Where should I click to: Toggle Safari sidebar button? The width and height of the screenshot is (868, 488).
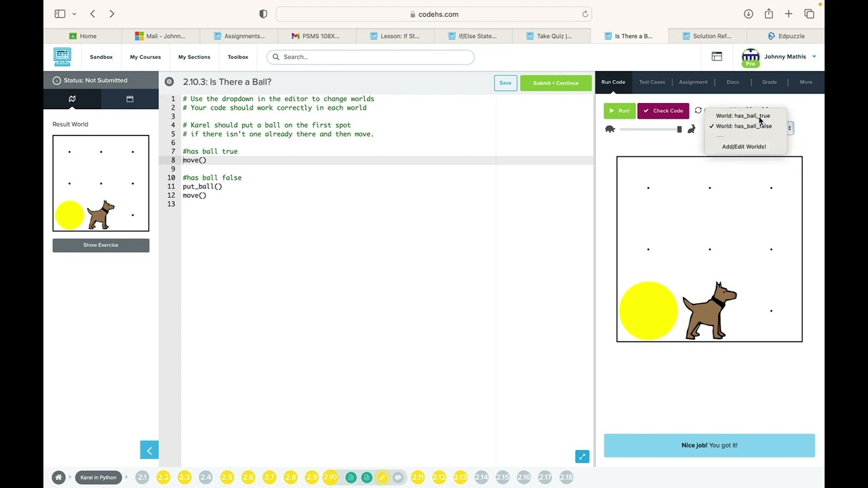point(60,14)
